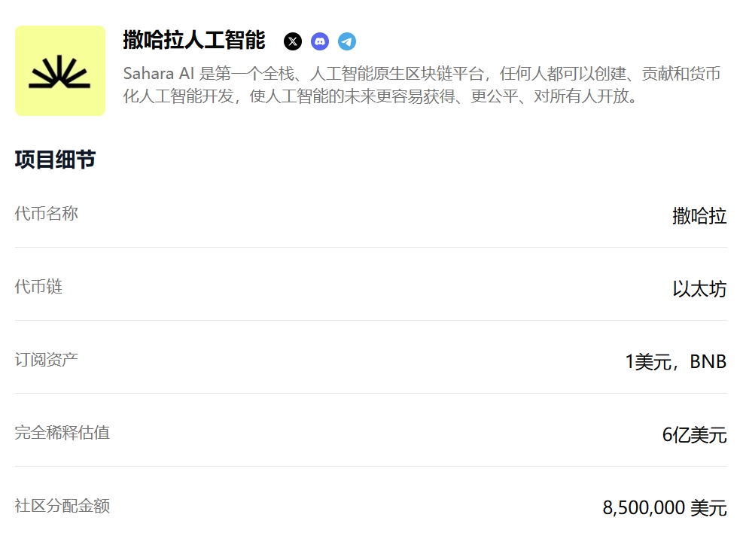743x560 pixels.
Task: Open the Discord social icon
Action: coord(320,41)
